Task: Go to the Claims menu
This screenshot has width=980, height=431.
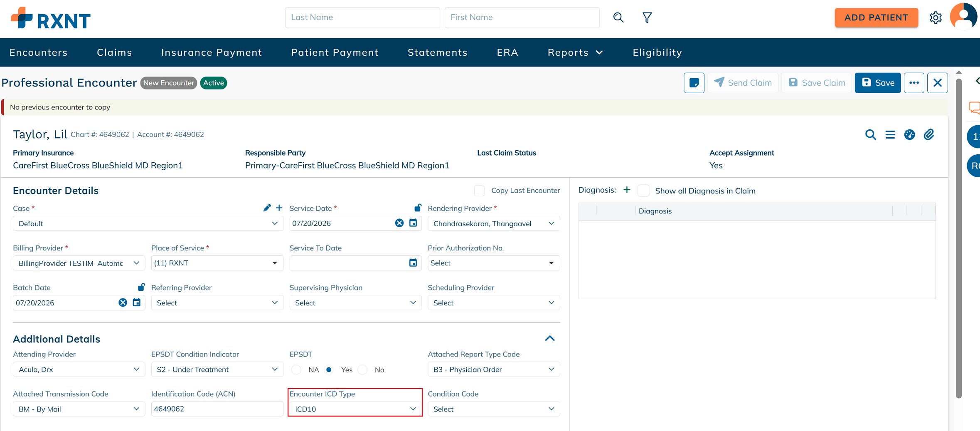Action: tap(114, 52)
